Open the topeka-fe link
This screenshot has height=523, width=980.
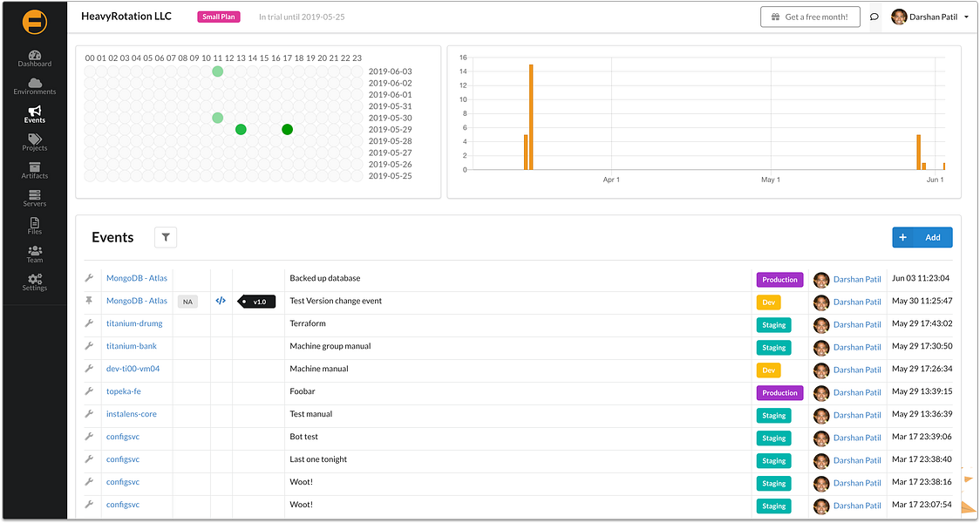click(123, 391)
